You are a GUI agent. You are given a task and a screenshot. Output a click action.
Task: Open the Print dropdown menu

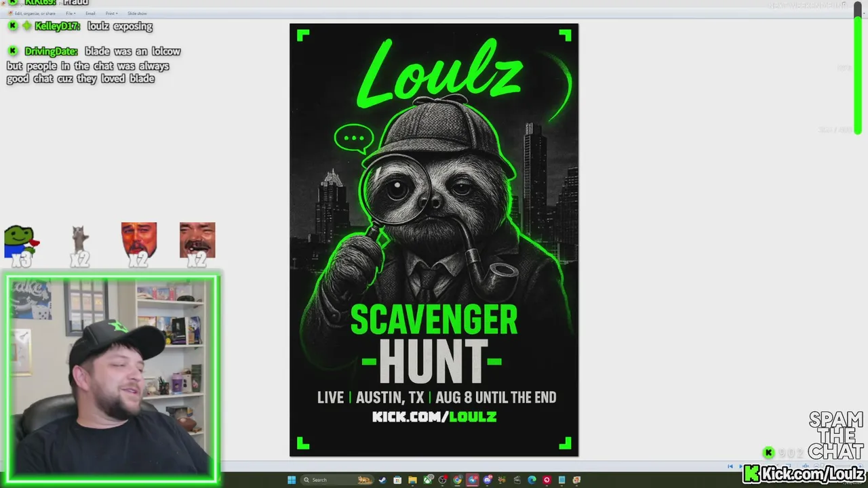111,14
